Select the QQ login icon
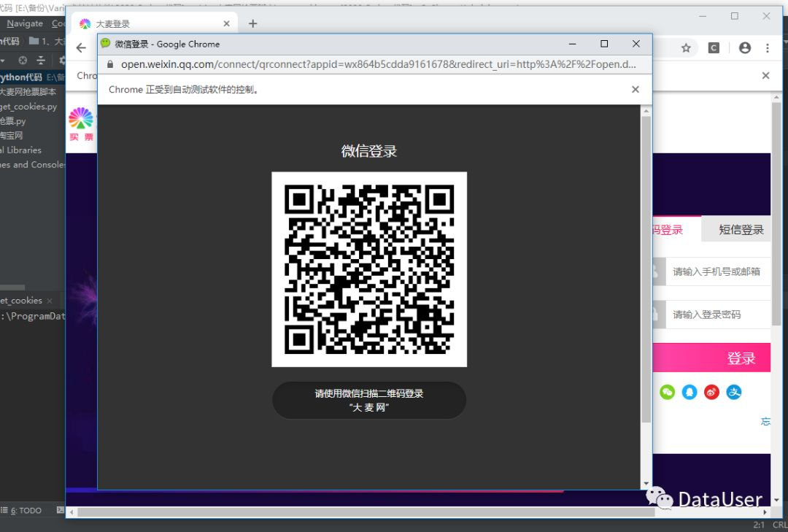 [x=689, y=392]
